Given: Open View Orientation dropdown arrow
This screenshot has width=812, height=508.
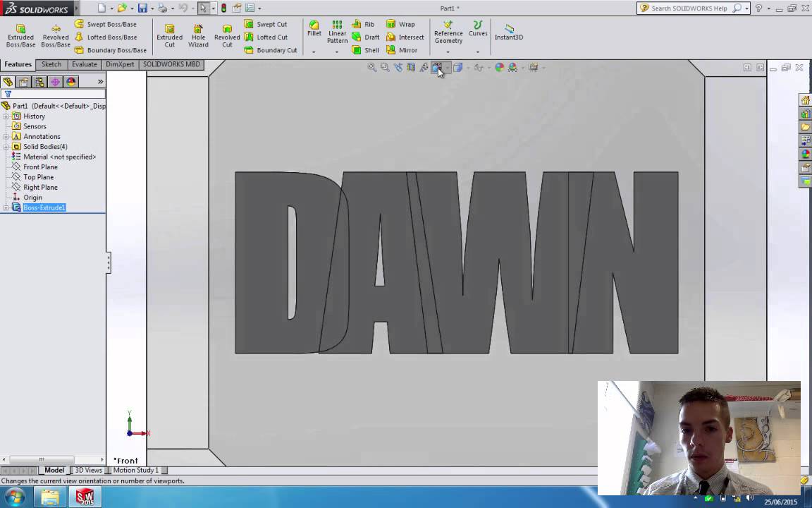Looking at the screenshot, I should tap(447, 68).
